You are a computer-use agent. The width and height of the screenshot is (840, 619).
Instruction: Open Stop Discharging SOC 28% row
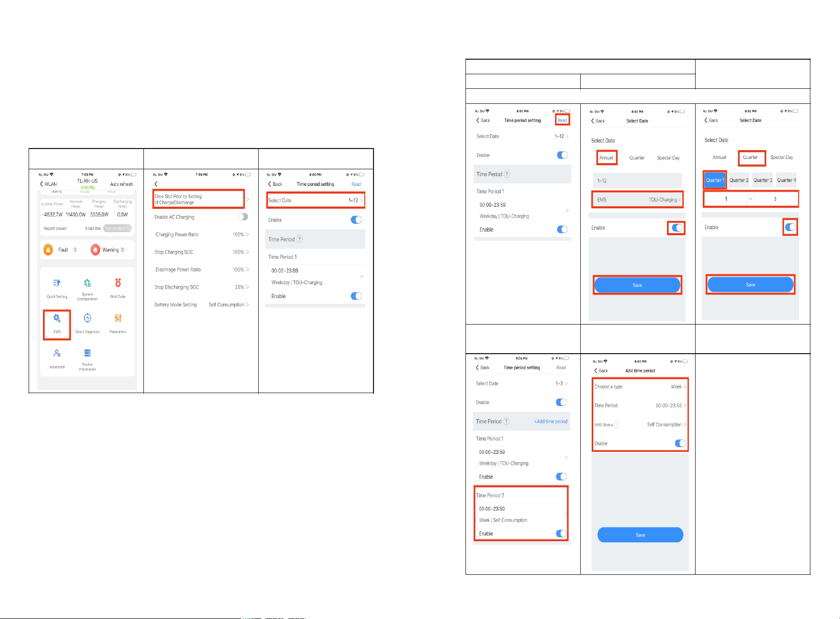pos(202,287)
